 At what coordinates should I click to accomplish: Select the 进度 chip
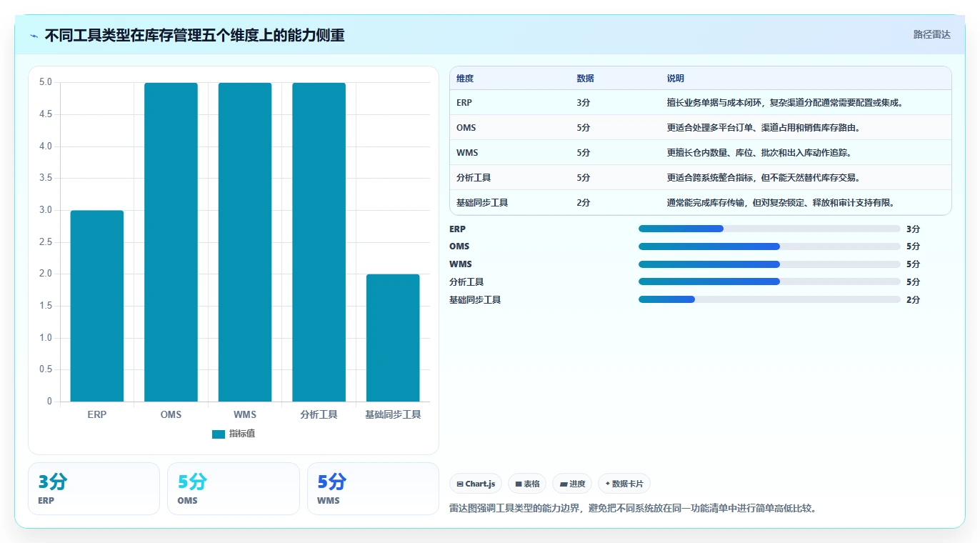click(x=572, y=484)
